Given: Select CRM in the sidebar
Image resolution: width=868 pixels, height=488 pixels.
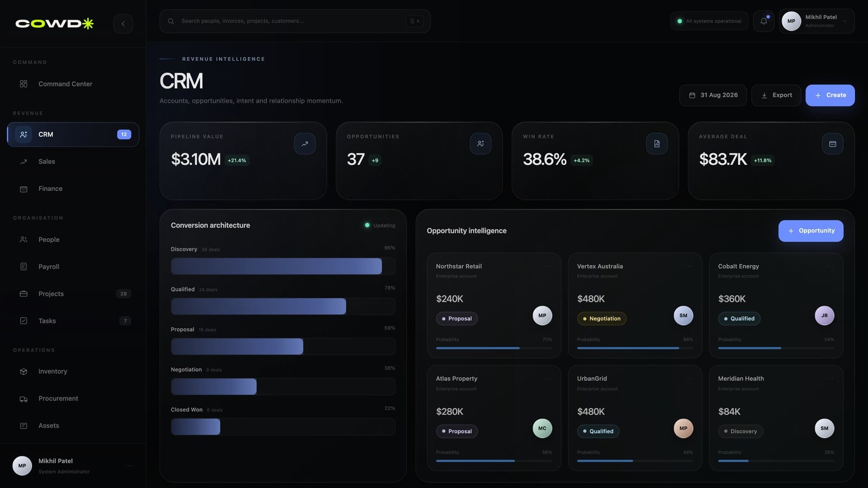Looking at the screenshot, I should [x=73, y=134].
